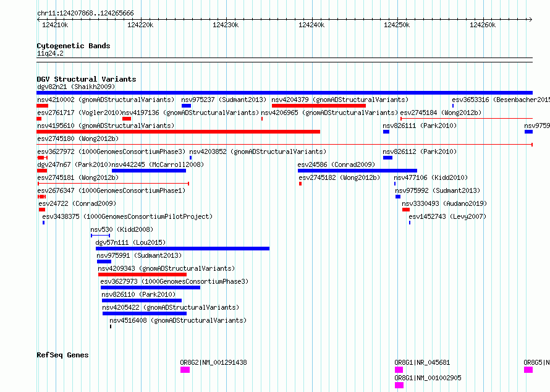
Task: Open esv3627973 1000GenomesConsortiumPhase3 label
Action: tap(174, 281)
